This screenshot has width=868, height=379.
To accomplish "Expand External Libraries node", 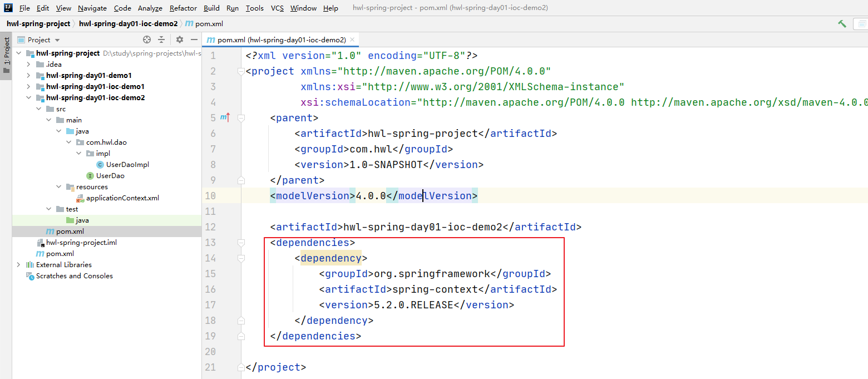I will tap(19, 265).
